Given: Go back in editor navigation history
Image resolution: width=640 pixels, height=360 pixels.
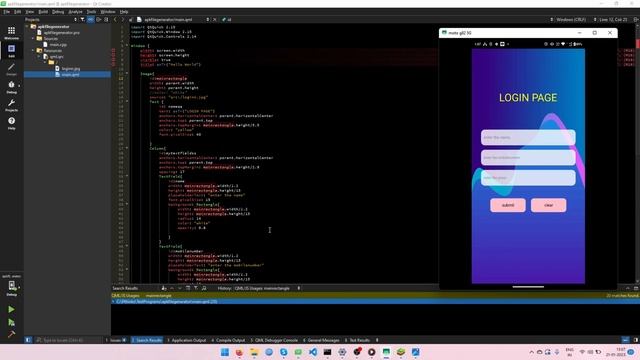Looking at the screenshot, I should pos(116,19).
